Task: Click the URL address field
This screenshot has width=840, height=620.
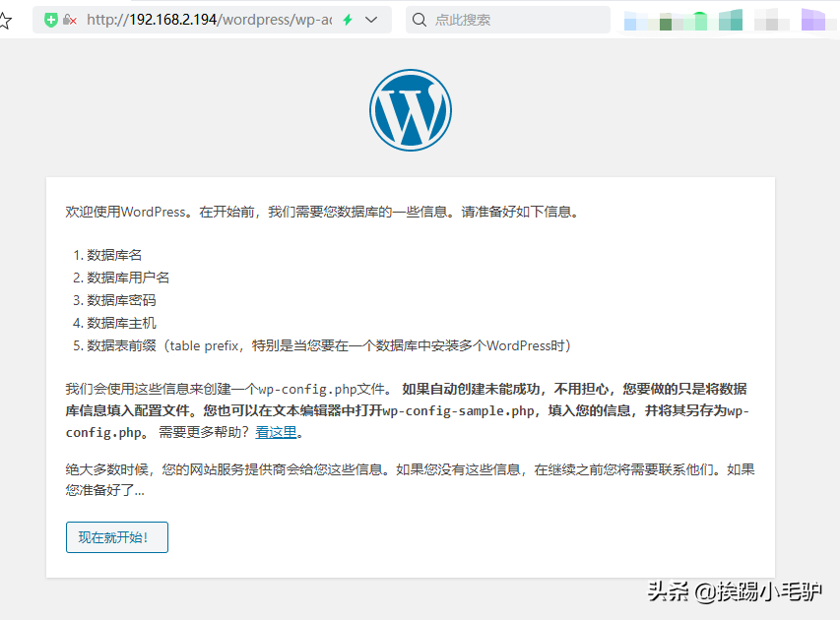Action: click(x=210, y=20)
